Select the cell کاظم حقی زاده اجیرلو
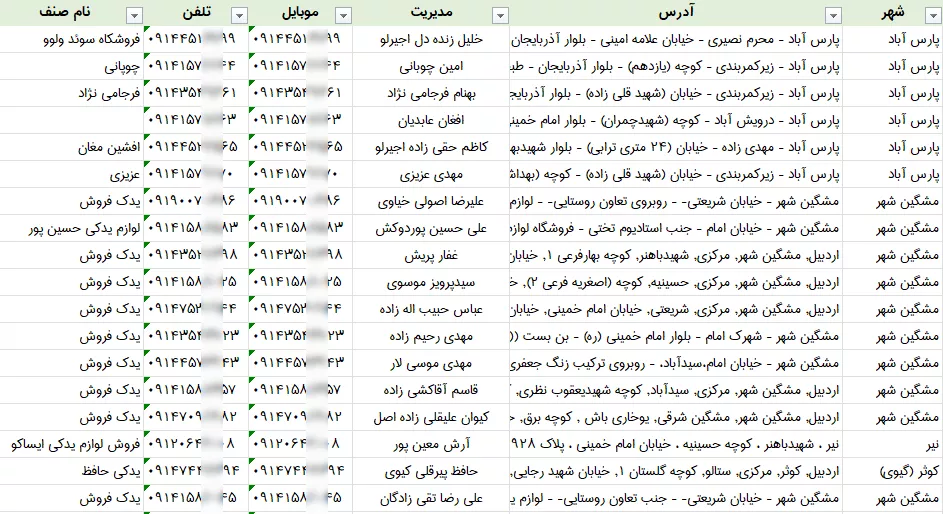The width and height of the screenshot is (943, 514). (x=431, y=147)
